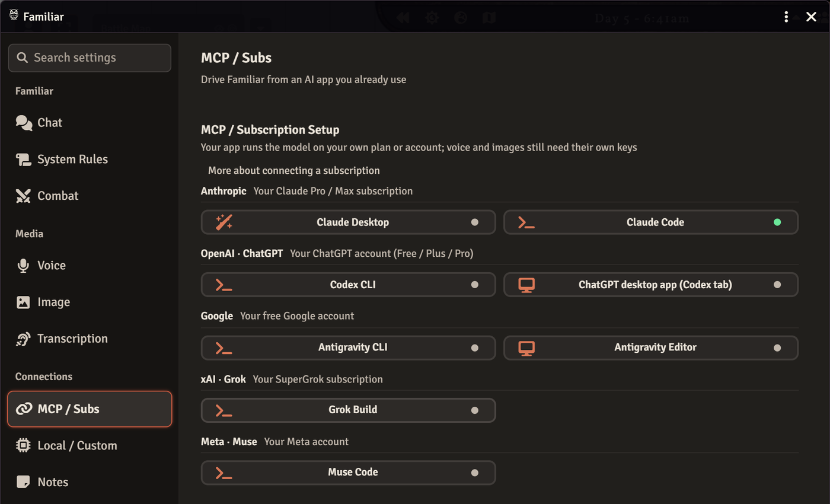Click Claude Code green status dot
The width and height of the screenshot is (830, 504).
coord(777,222)
